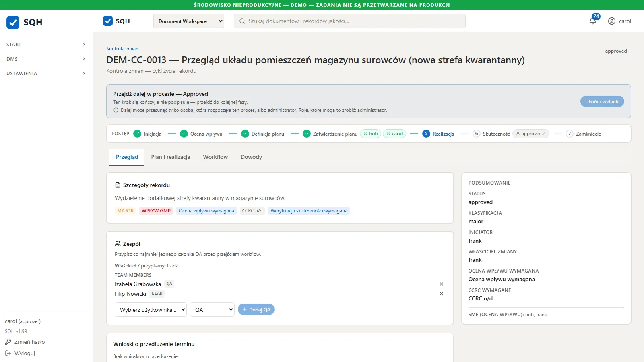
Task: Follow the Kontrola zmian breadcrumb link
Action: 122,49
